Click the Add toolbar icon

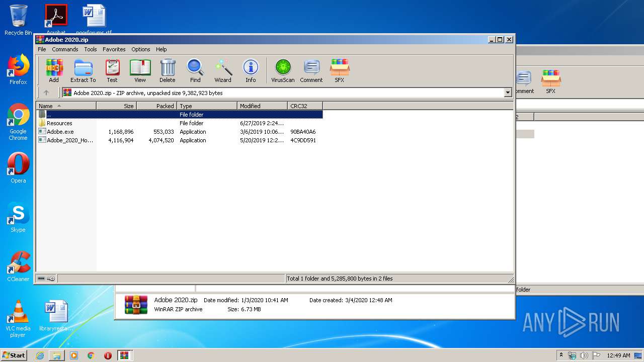pyautogui.click(x=54, y=71)
